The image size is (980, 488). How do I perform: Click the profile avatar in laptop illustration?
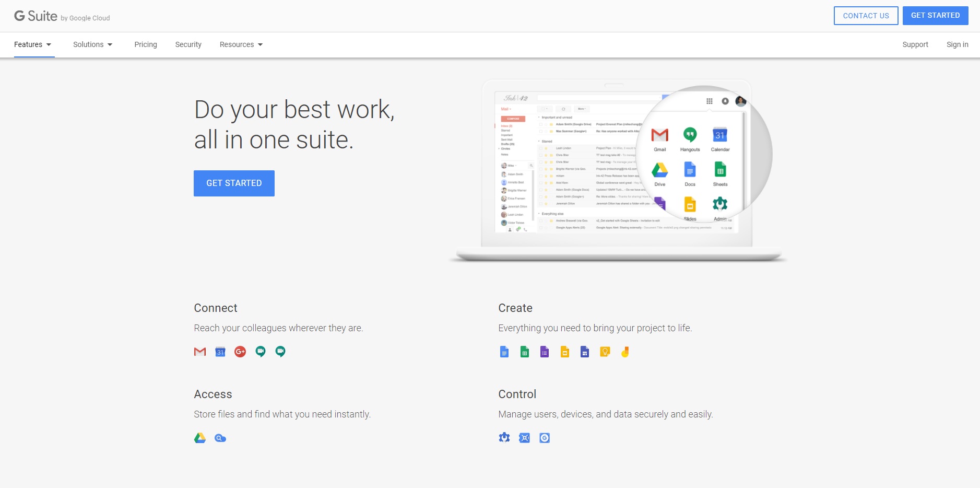tap(741, 101)
